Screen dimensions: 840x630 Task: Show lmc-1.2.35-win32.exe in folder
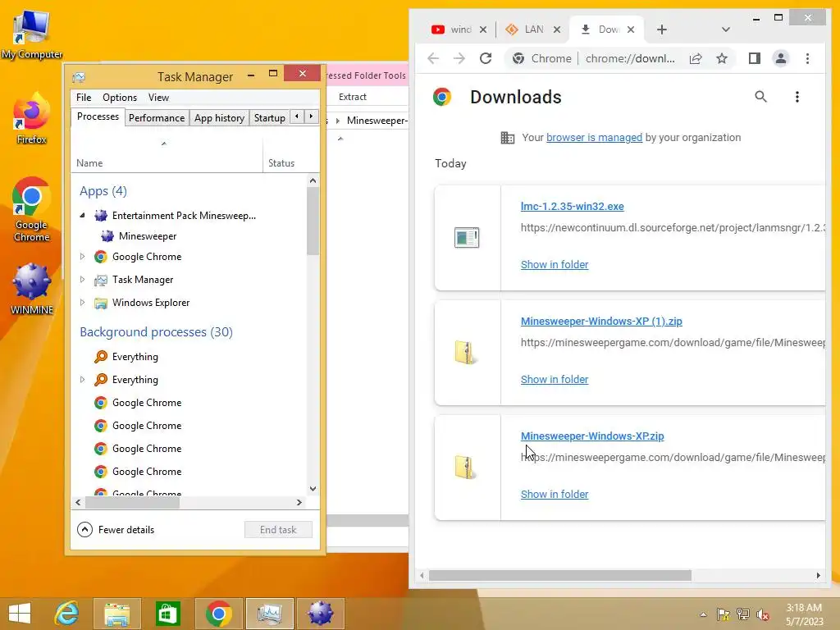[555, 265]
